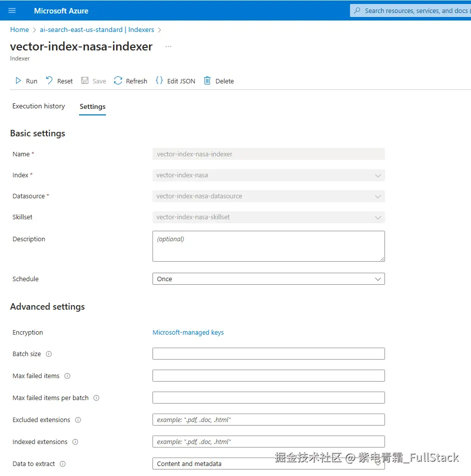Click the Refresh circular arrows icon
The width and height of the screenshot is (471, 476).
[118, 80]
